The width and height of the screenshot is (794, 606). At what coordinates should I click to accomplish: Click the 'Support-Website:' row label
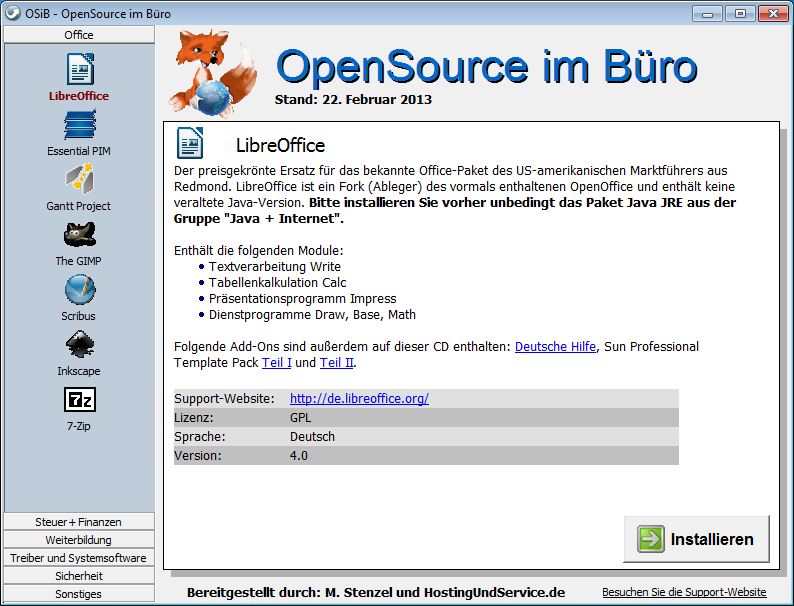coord(224,398)
